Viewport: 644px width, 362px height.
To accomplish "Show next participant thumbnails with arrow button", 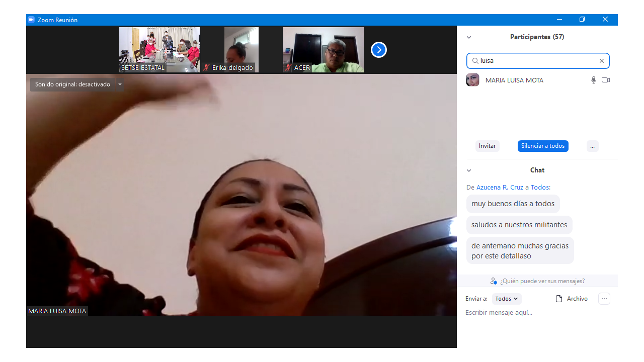I will point(379,50).
